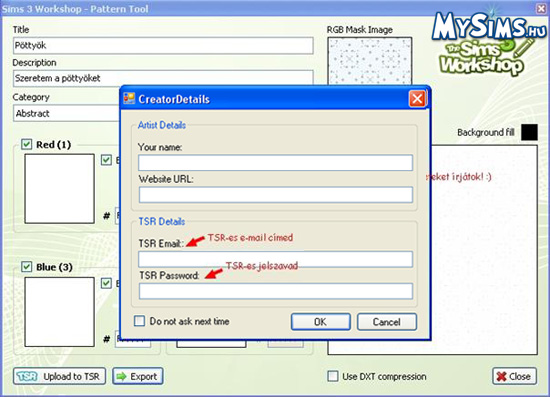This screenshot has height=397, width=550.
Task: Focus the TSR Email field
Action: point(275,259)
